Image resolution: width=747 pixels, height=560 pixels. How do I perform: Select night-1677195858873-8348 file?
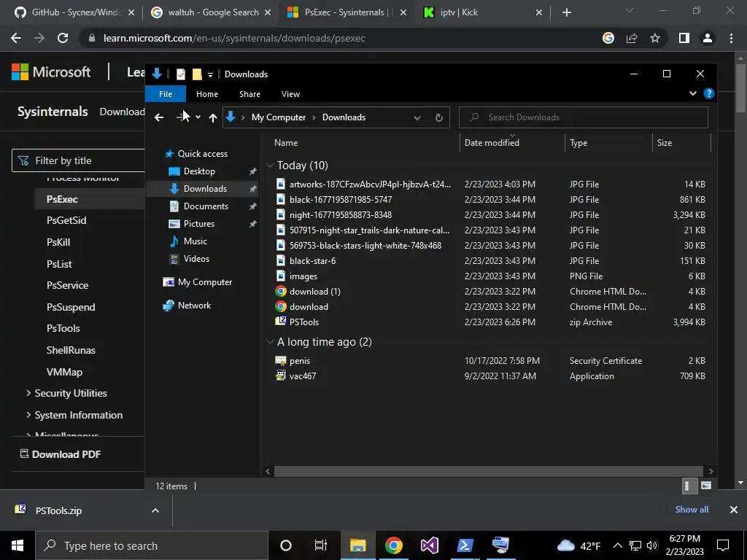[x=340, y=215]
